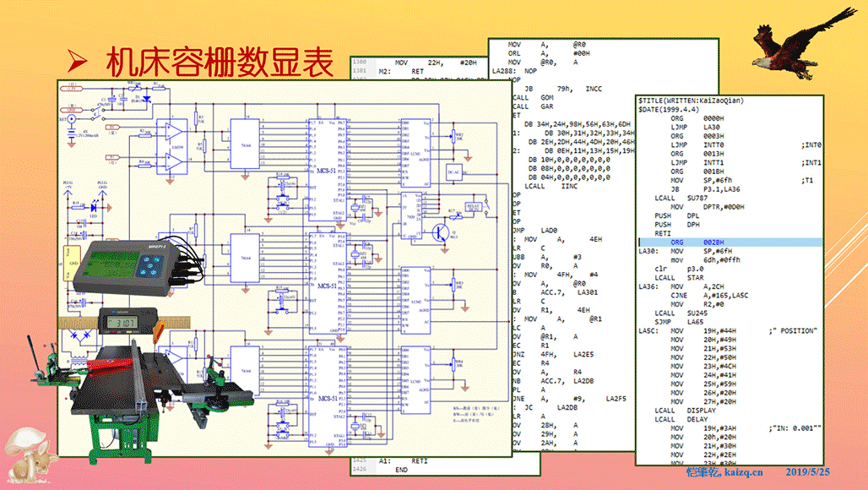The width and height of the screenshot is (868, 490).
Task: Click the LCALL STAR code line
Action: click(679, 278)
